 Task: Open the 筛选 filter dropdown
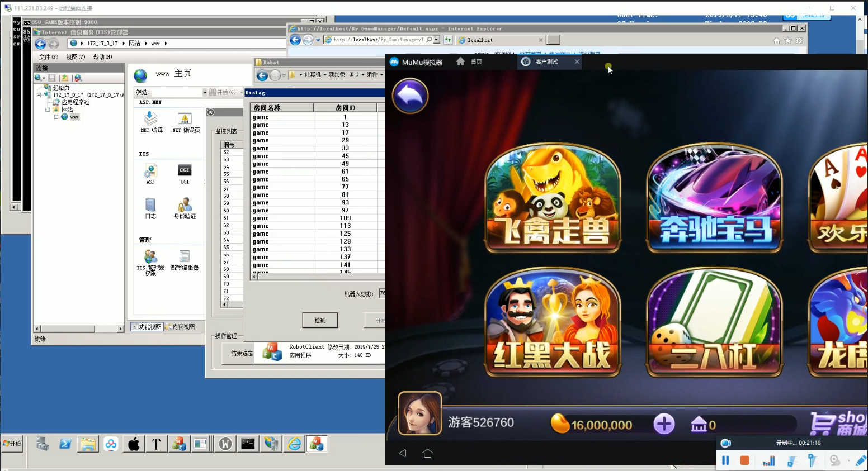[x=205, y=92]
